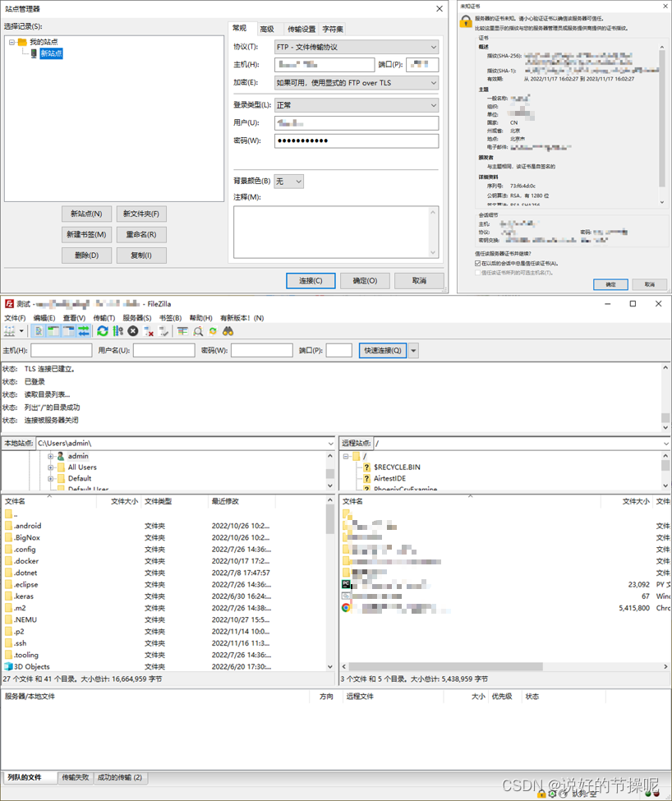Switch to the 字符集 tab
Screen dimensions: 672x801
pyautogui.click(x=333, y=29)
